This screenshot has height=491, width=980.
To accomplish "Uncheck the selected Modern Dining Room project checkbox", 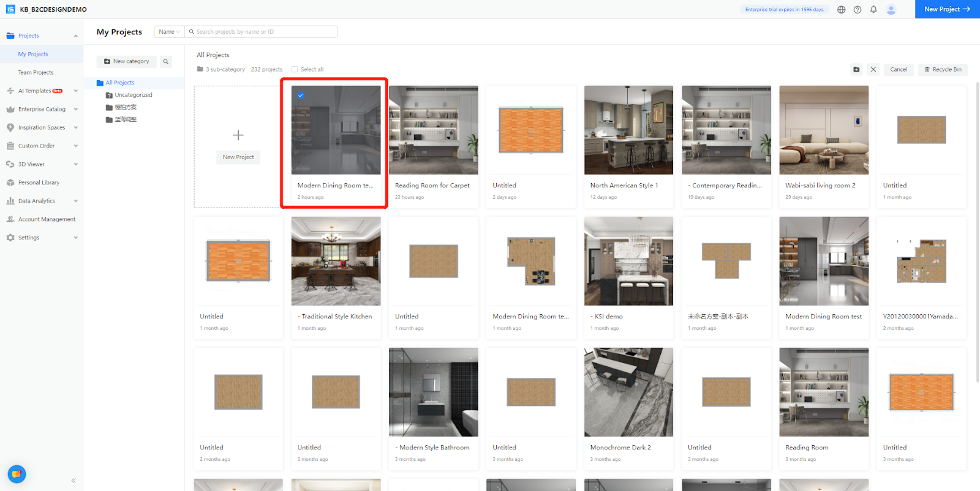I will pyautogui.click(x=300, y=96).
